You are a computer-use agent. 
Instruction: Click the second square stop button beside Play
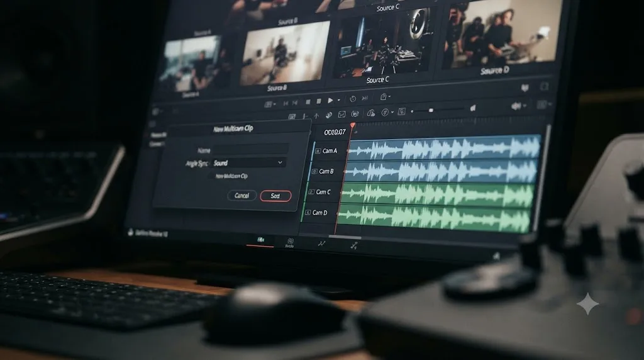coord(319,101)
